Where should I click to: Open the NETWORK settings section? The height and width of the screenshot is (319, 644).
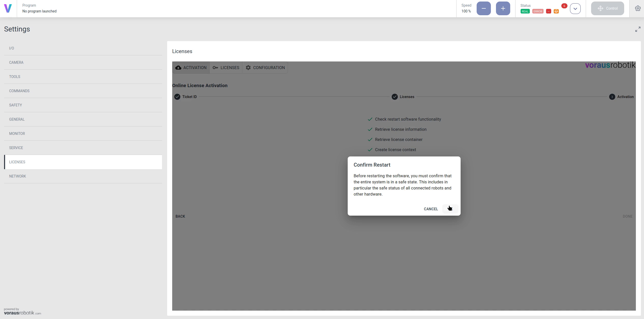tap(18, 176)
